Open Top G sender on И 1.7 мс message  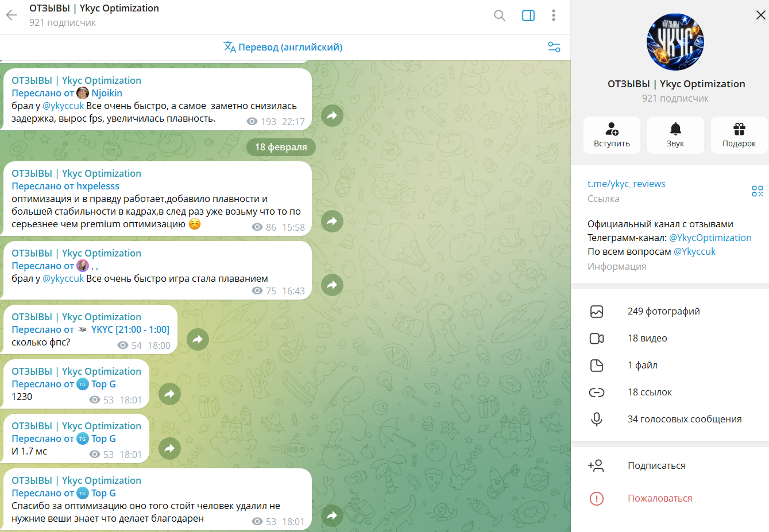pos(103,438)
